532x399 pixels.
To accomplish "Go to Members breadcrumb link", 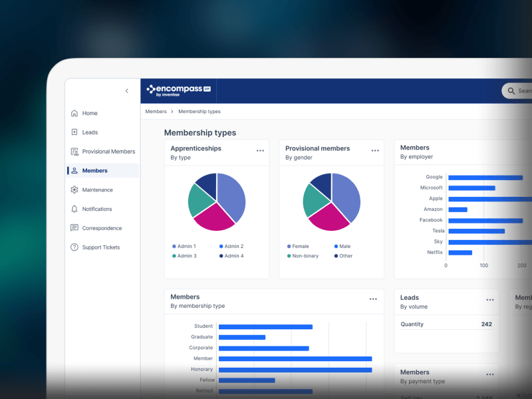I will pos(156,112).
